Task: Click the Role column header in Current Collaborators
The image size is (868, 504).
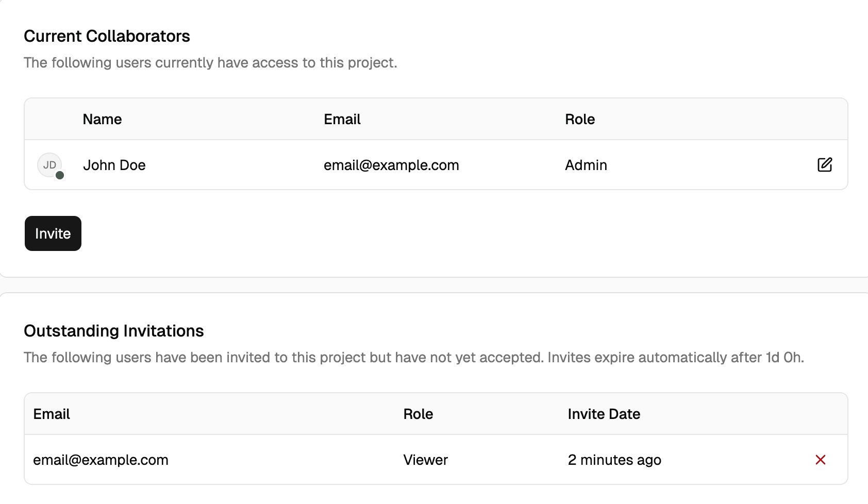Action: click(580, 119)
